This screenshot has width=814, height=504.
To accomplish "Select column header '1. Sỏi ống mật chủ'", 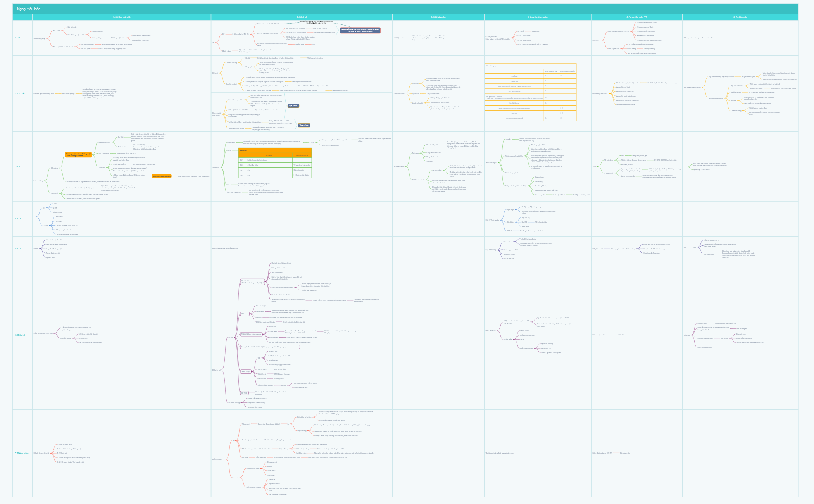I will click(121, 17).
